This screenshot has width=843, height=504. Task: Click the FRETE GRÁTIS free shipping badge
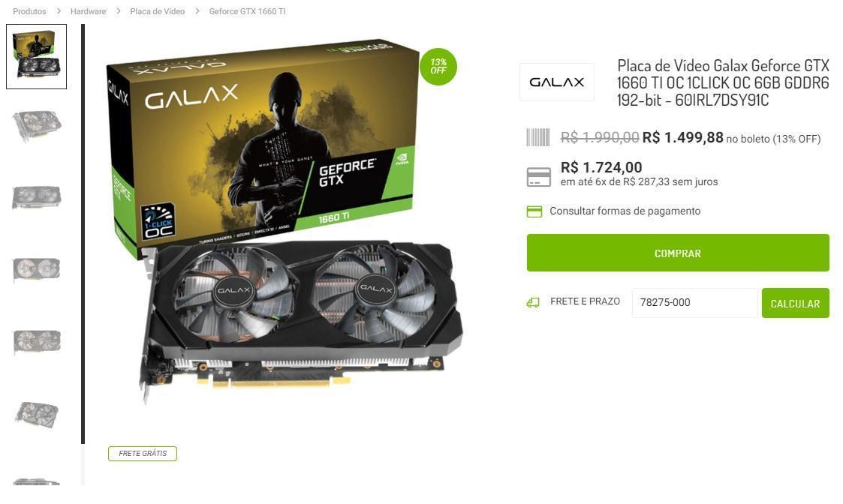click(x=143, y=454)
